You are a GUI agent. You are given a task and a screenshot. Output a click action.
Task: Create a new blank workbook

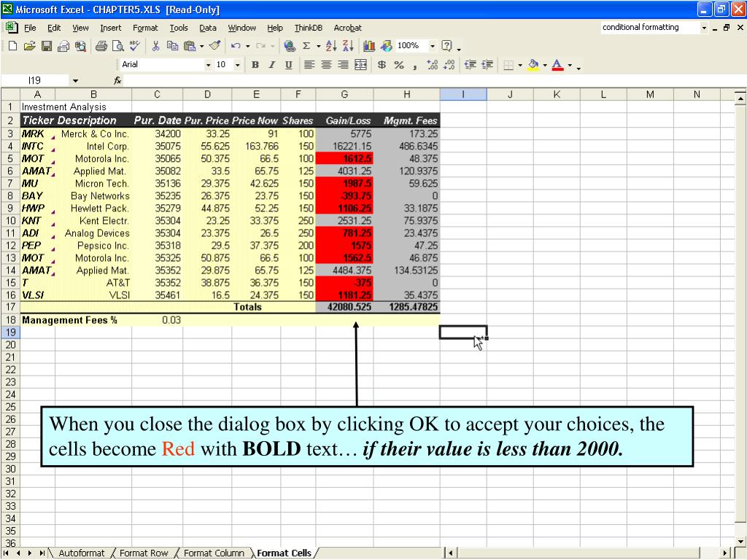click(13, 46)
